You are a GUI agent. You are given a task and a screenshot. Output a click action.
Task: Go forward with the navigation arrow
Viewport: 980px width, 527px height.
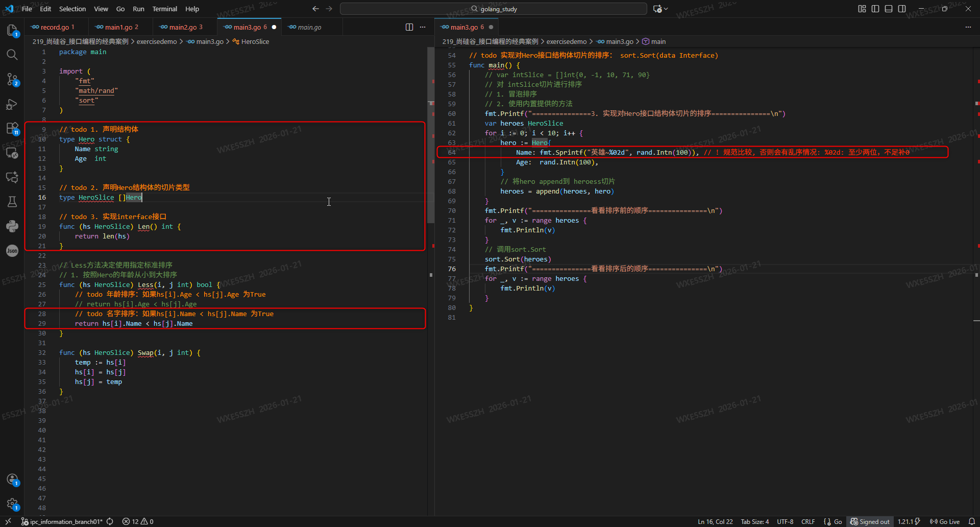(329, 9)
